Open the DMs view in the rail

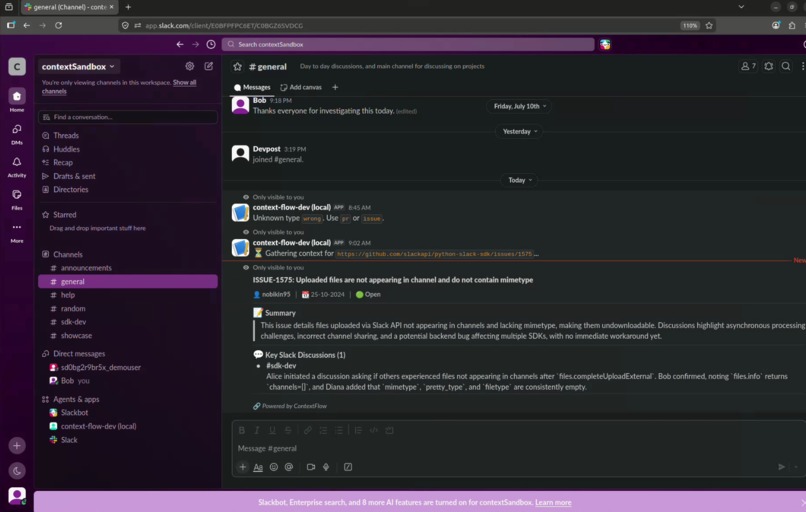pyautogui.click(x=16, y=133)
